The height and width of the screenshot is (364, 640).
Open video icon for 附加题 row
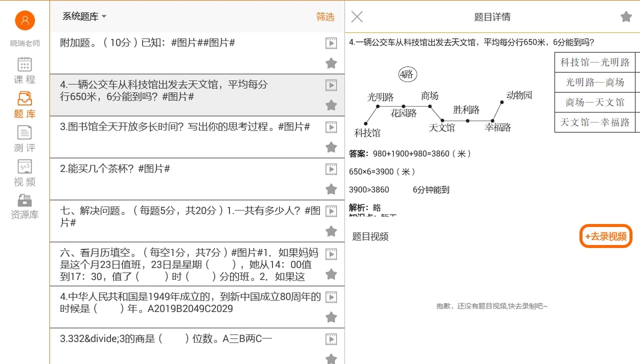pos(331,43)
